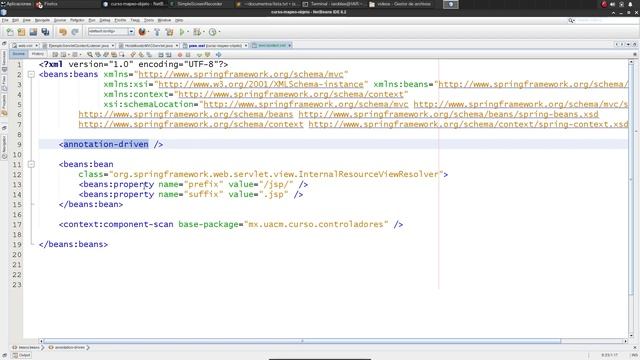This screenshot has width=640, height=360.
Task: Click the red recording icon in system tray
Action: tap(604, 4)
